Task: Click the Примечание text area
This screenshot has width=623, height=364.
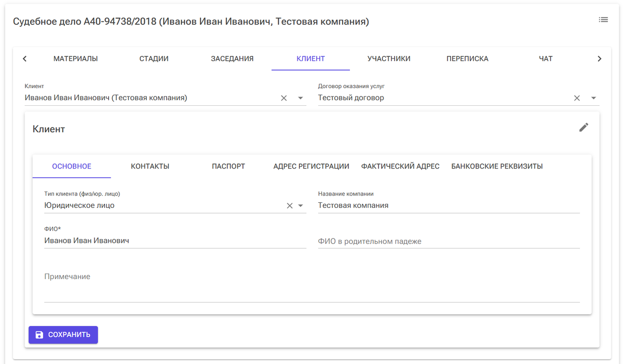Action: [x=311, y=284]
